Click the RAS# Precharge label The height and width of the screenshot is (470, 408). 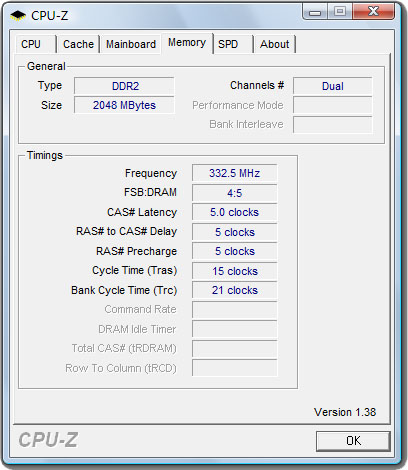137,251
